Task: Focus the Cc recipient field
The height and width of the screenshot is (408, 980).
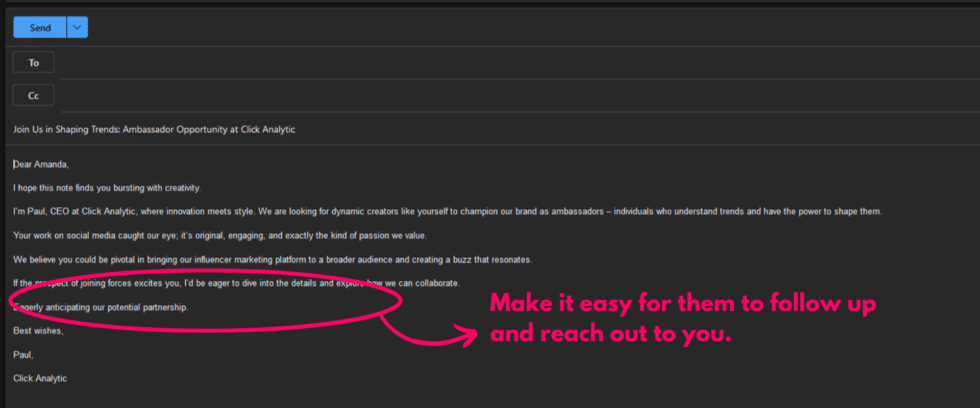Action: (x=500, y=96)
